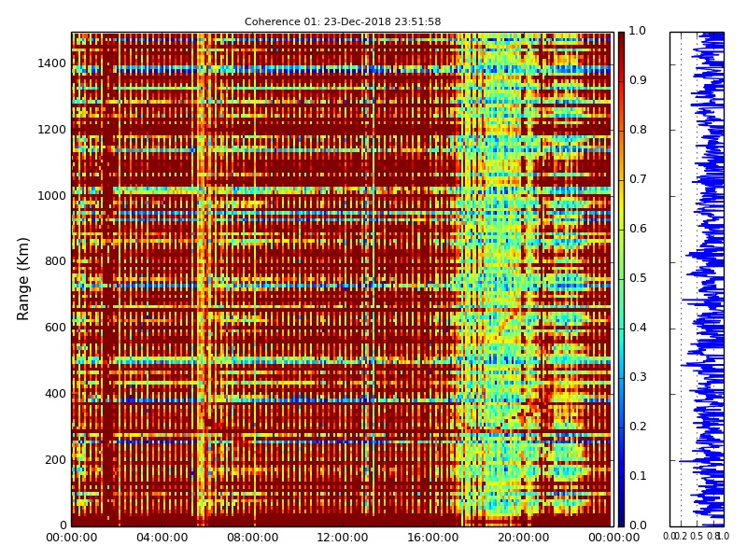Click the 20:00:00 time axis label
The image size is (747, 560).
coord(524,538)
